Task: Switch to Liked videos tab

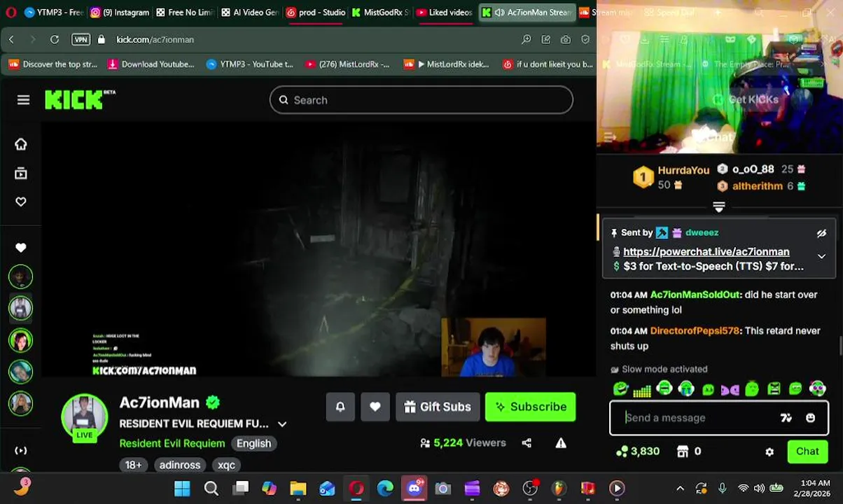Action: pos(445,12)
